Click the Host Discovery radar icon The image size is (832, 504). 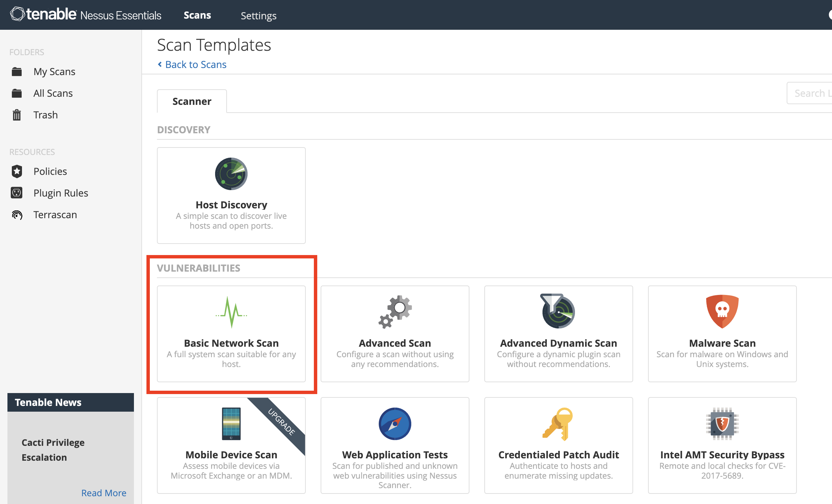pos(231,174)
